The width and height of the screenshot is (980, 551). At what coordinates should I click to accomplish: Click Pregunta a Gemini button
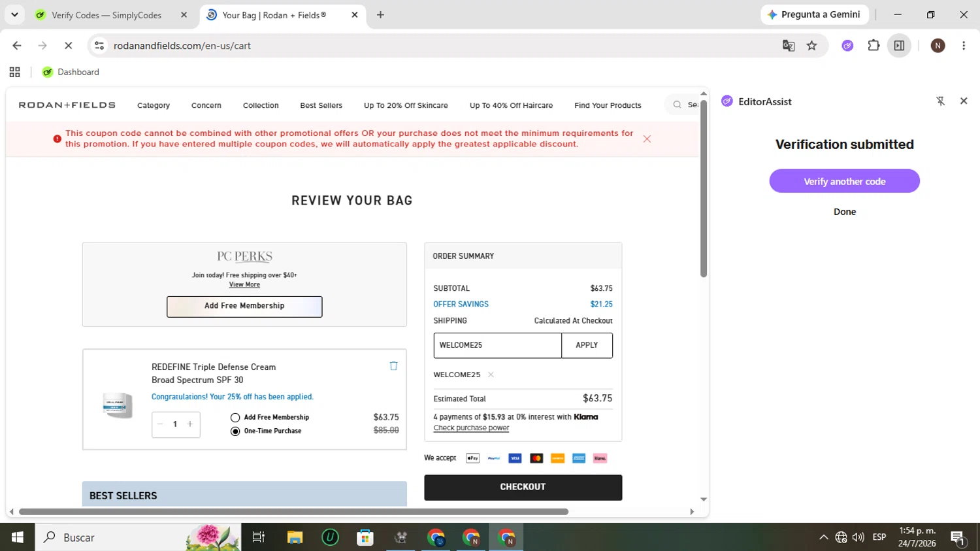point(814,14)
